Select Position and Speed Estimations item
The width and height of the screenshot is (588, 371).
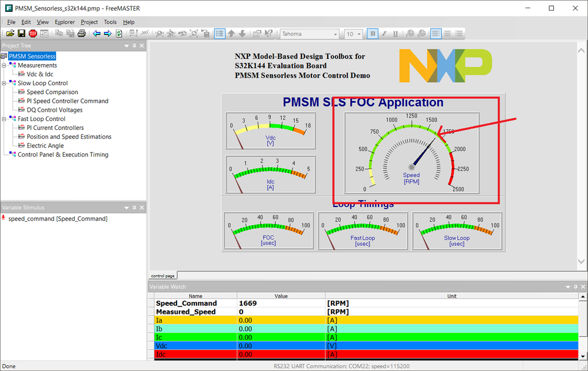[x=69, y=137]
